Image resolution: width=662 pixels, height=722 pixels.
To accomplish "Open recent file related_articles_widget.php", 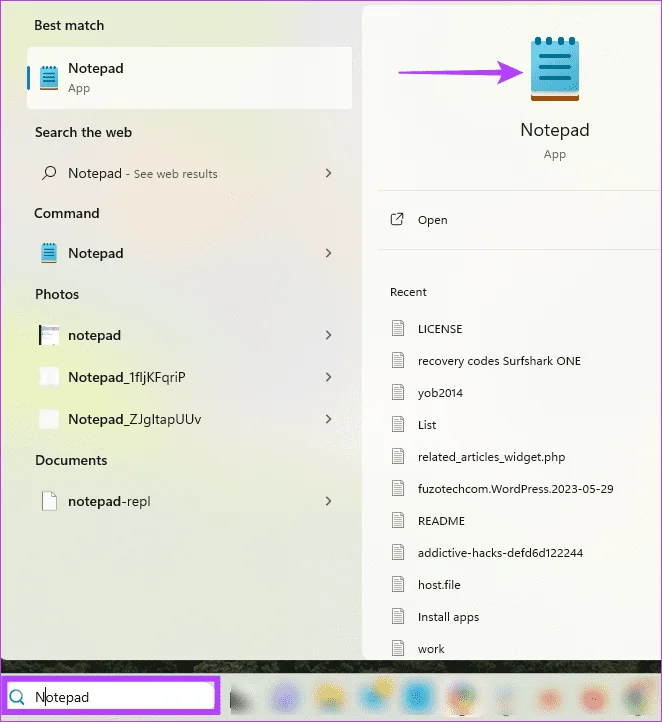I will 491,457.
